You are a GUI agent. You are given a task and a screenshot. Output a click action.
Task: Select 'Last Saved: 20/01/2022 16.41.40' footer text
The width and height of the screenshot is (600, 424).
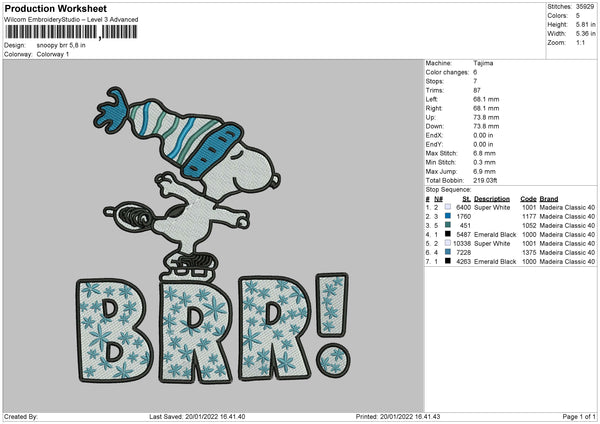click(197, 417)
